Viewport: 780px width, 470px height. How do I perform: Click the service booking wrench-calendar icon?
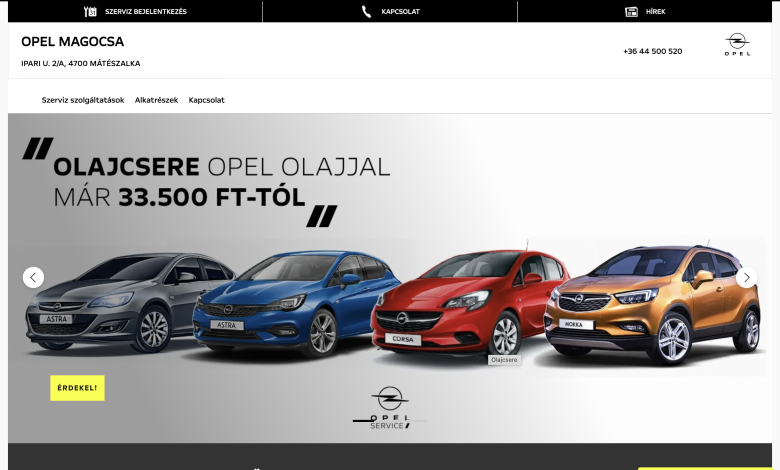click(90, 12)
